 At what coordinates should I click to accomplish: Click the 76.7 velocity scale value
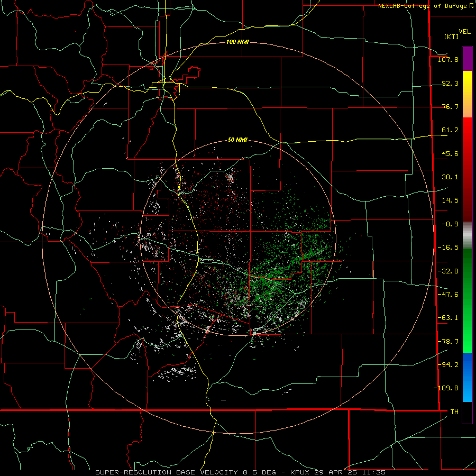pos(450,106)
